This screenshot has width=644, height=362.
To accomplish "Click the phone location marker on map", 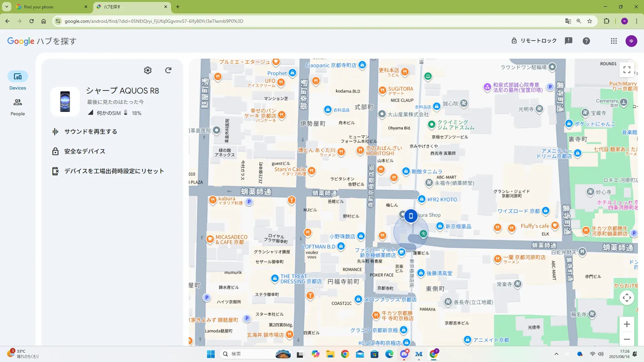I will click(411, 216).
